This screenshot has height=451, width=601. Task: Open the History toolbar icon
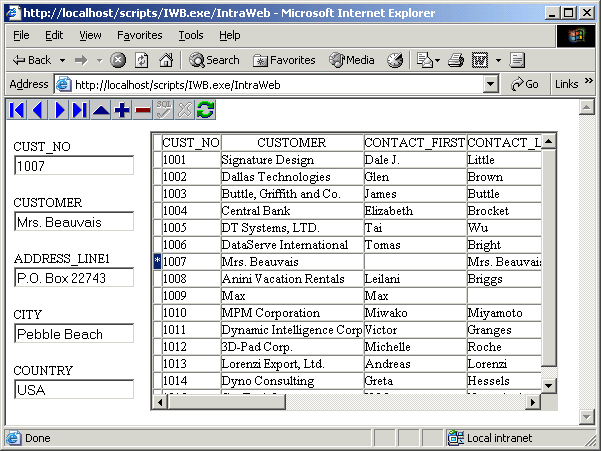395,60
